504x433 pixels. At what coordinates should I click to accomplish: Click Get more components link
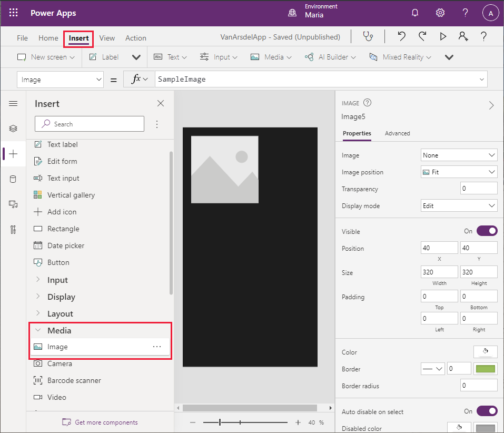[106, 422]
